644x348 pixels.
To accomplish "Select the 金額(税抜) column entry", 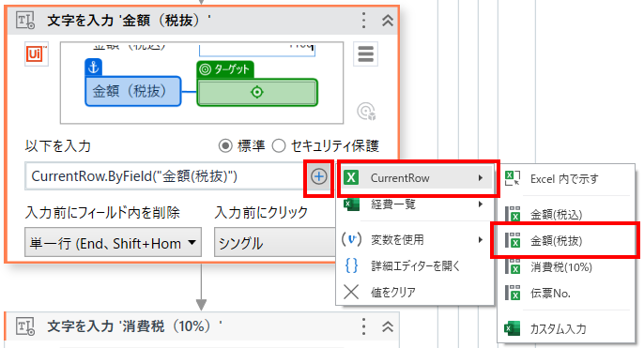I will (565, 241).
